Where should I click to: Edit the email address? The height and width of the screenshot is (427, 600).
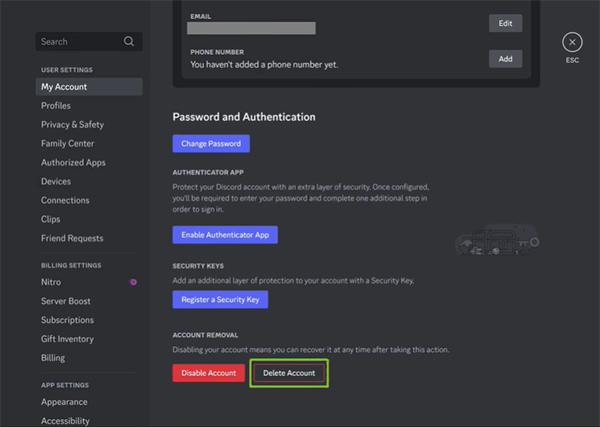[505, 23]
